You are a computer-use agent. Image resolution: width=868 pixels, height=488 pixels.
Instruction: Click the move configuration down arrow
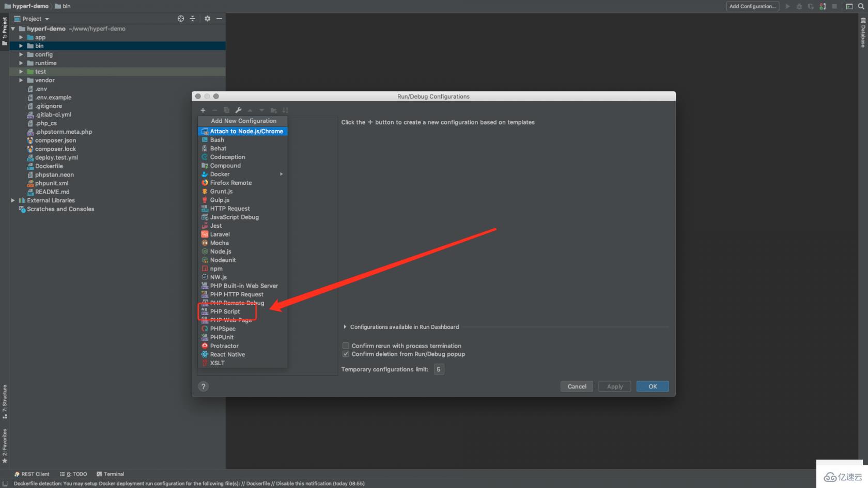[261, 110]
